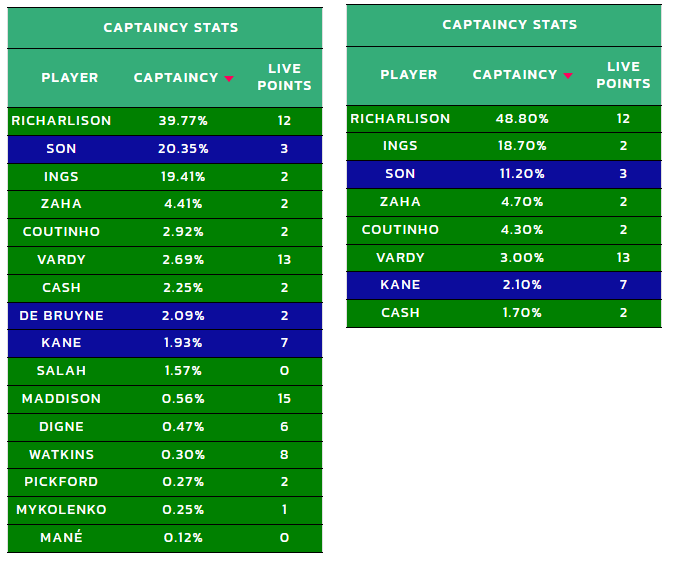Click the PLAYER header in left table
Screen dimensions: 673x580
coord(70,78)
